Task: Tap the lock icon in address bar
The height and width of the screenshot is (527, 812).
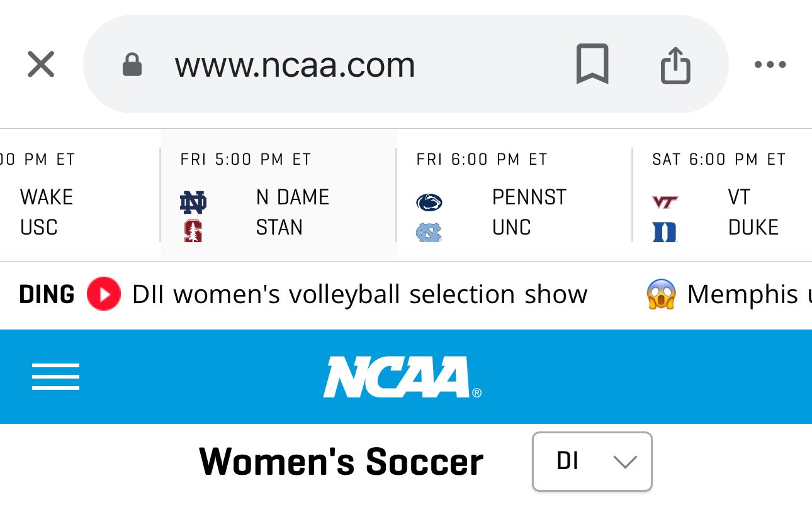Action: (132, 65)
